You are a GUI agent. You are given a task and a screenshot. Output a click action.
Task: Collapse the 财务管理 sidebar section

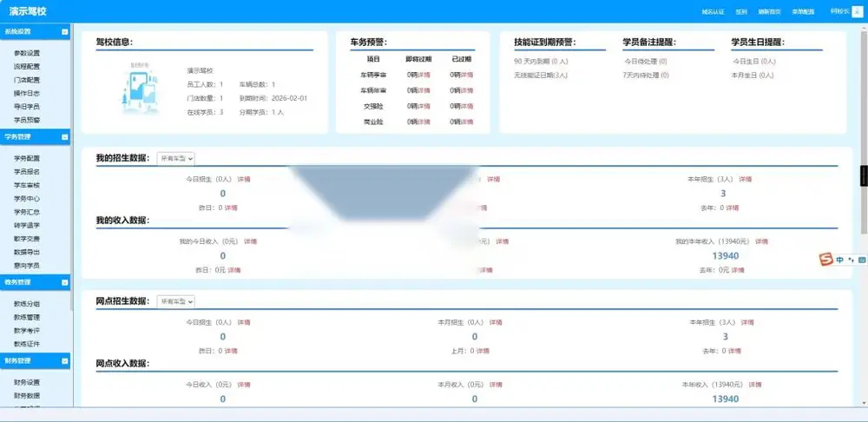click(x=65, y=361)
